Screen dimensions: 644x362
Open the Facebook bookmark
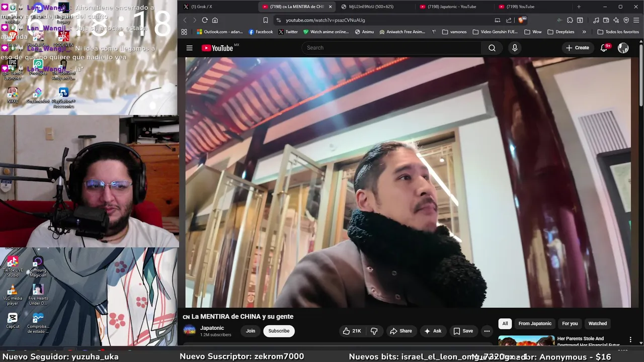point(261,32)
